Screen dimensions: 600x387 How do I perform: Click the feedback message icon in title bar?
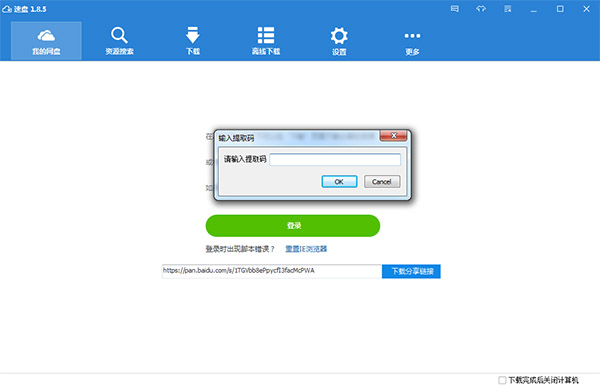pyautogui.click(x=455, y=9)
